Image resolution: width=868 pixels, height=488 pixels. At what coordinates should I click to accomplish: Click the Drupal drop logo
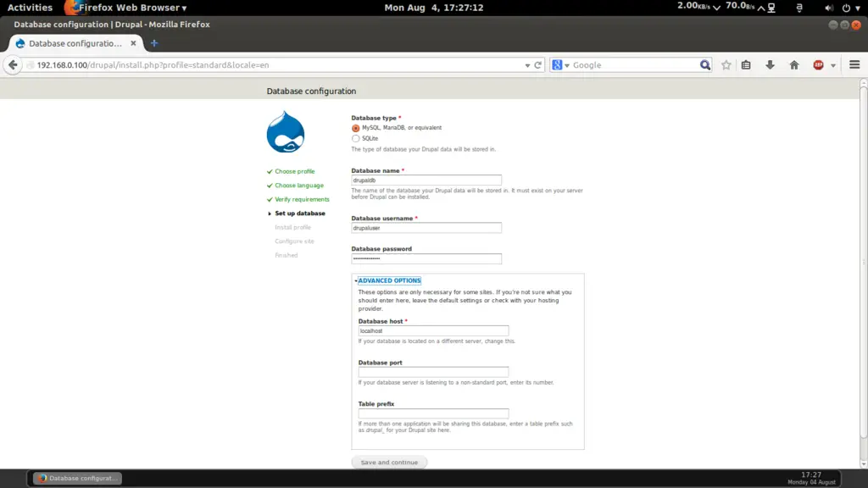[x=286, y=131]
